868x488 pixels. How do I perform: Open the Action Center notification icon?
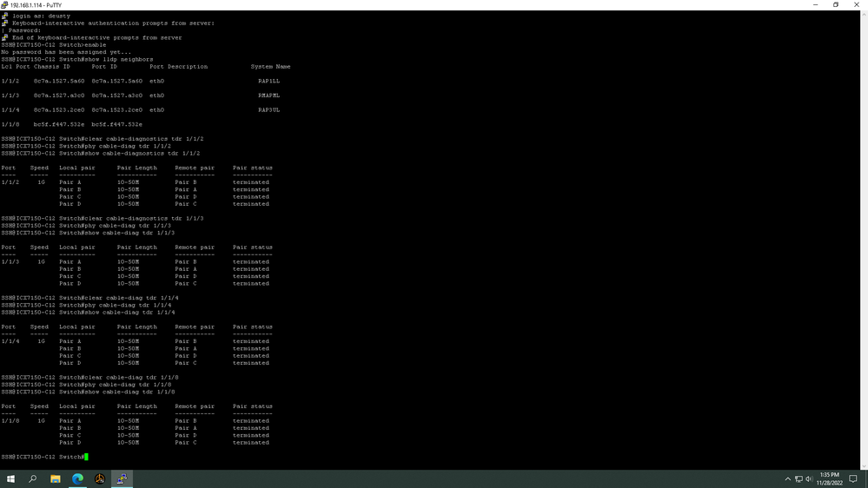pyautogui.click(x=853, y=479)
